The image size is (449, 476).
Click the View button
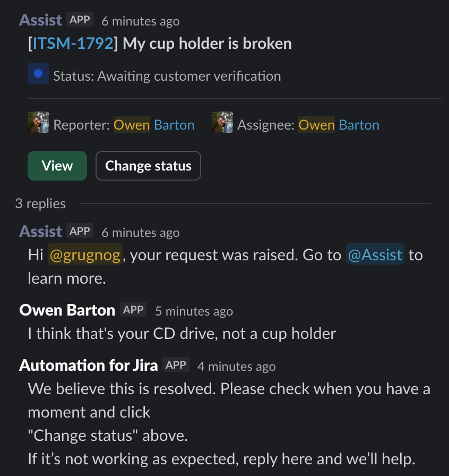(x=57, y=166)
